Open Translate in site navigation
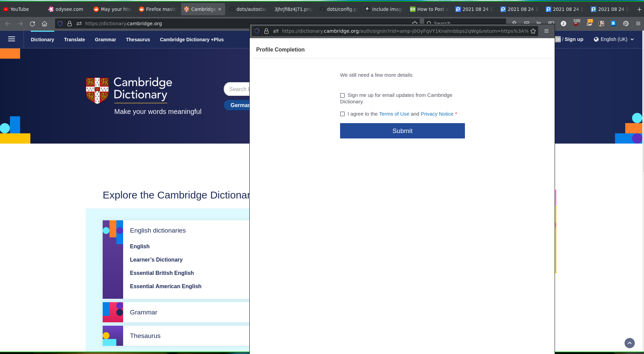 (x=74, y=40)
